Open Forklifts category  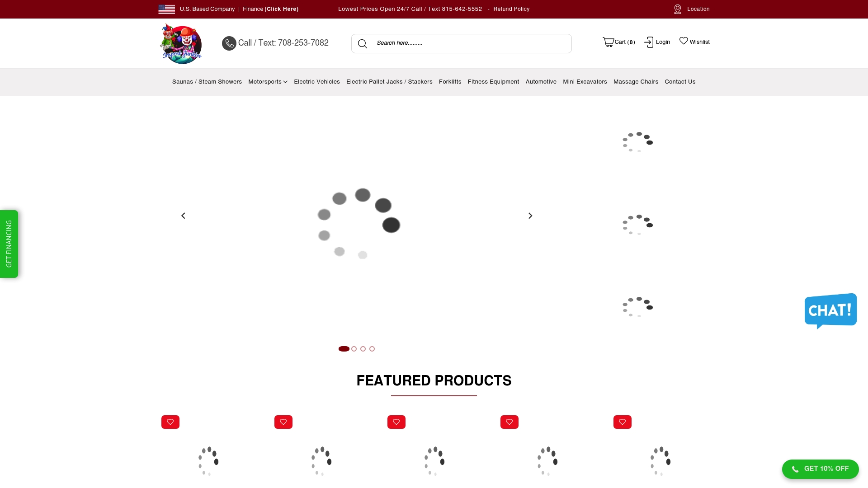[450, 82]
